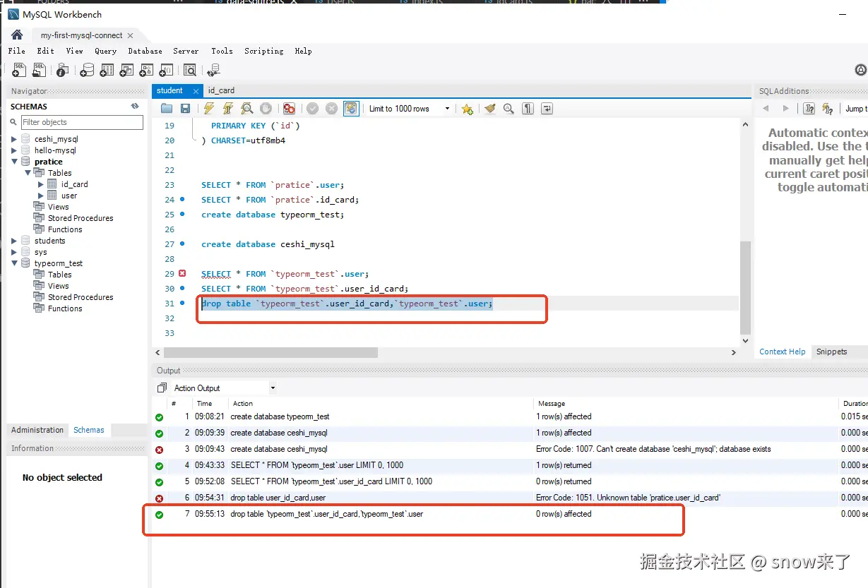
Task: Close the my-first-mysql-connect connection tab
Action: pyautogui.click(x=131, y=35)
